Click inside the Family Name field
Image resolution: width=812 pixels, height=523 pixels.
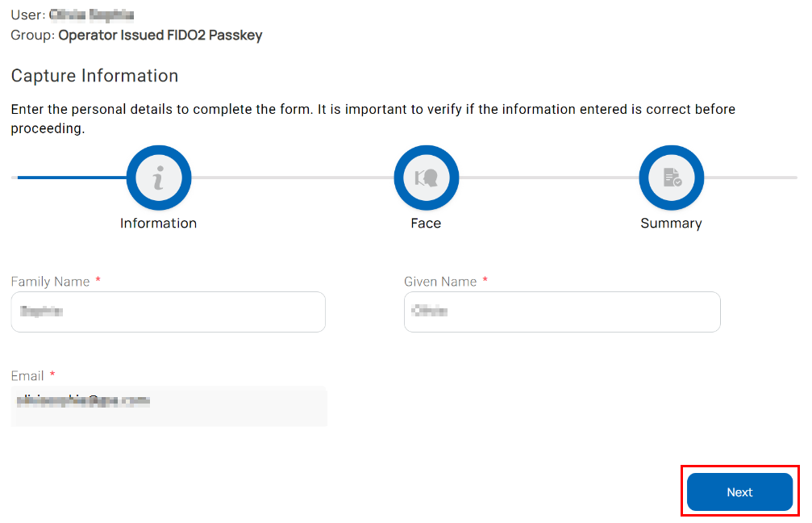pyautogui.click(x=168, y=312)
